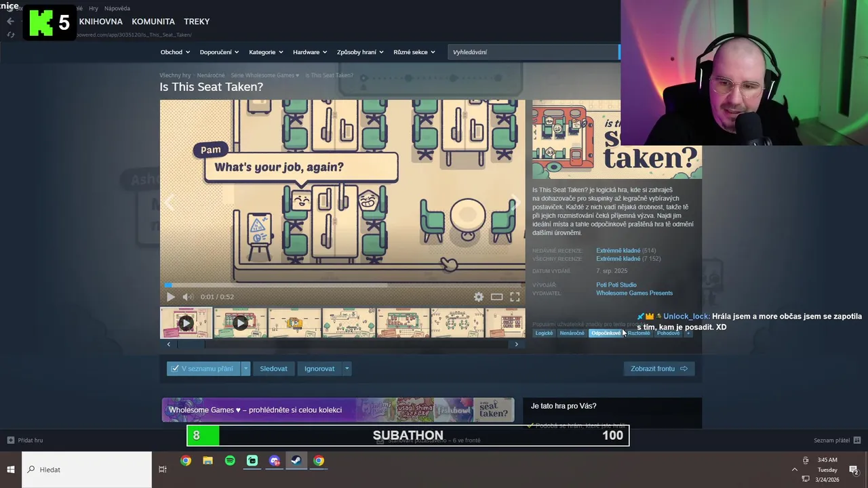Open Spotify from the taskbar

click(230, 461)
